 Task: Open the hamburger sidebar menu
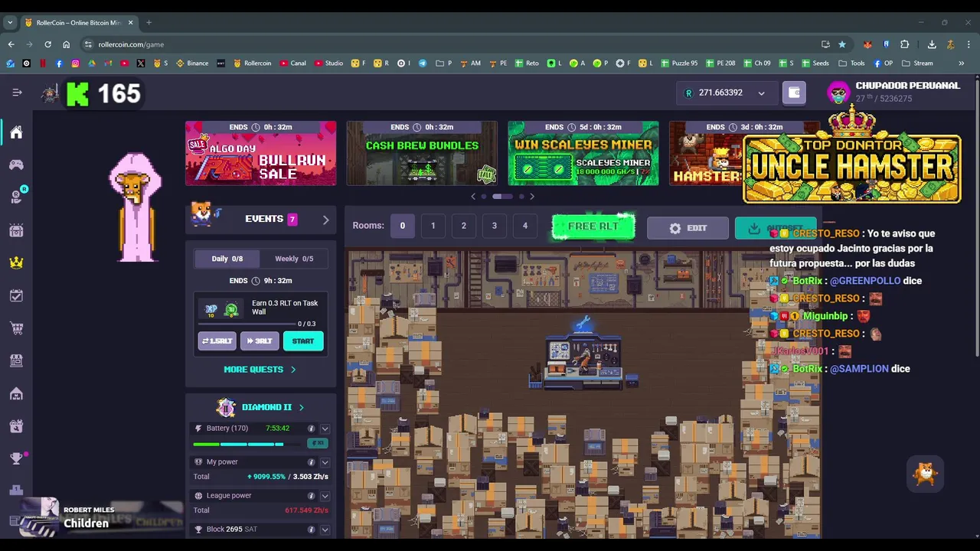pos(17,93)
